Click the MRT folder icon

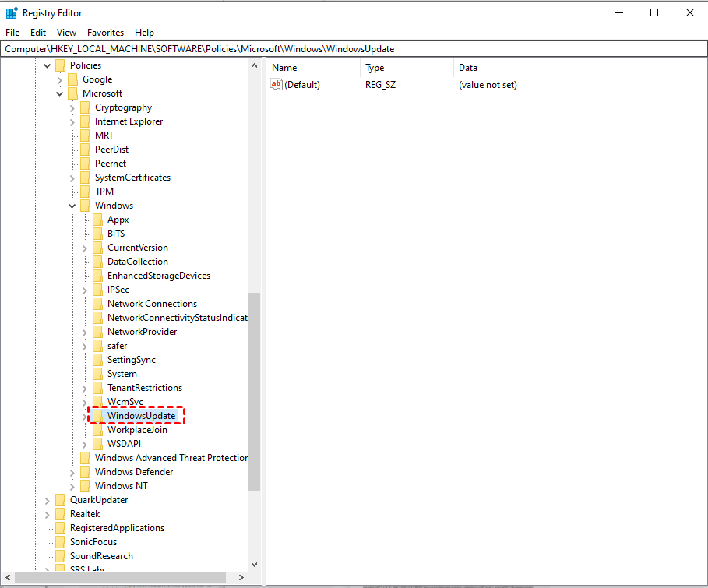click(x=85, y=136)
